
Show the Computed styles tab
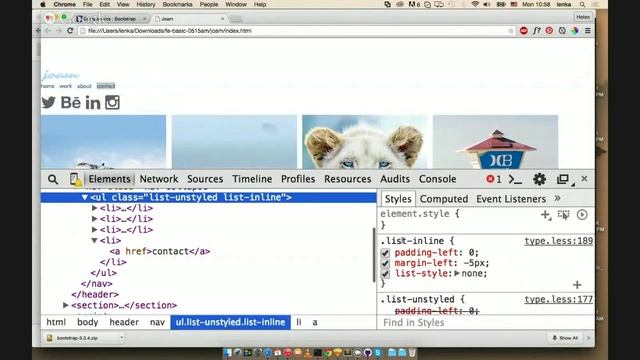coord(444,199)
